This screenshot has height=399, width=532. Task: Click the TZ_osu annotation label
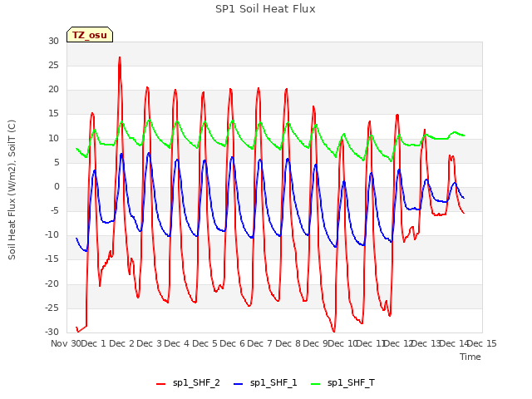(x=90, y=35)
